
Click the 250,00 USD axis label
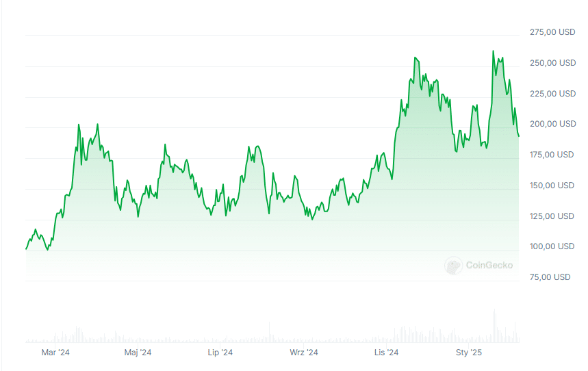coord(552,63)
